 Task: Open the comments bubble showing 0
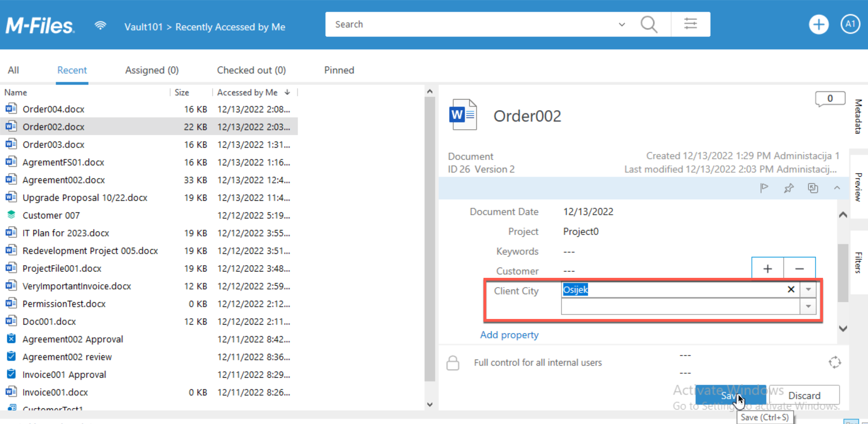pos(830,99)
